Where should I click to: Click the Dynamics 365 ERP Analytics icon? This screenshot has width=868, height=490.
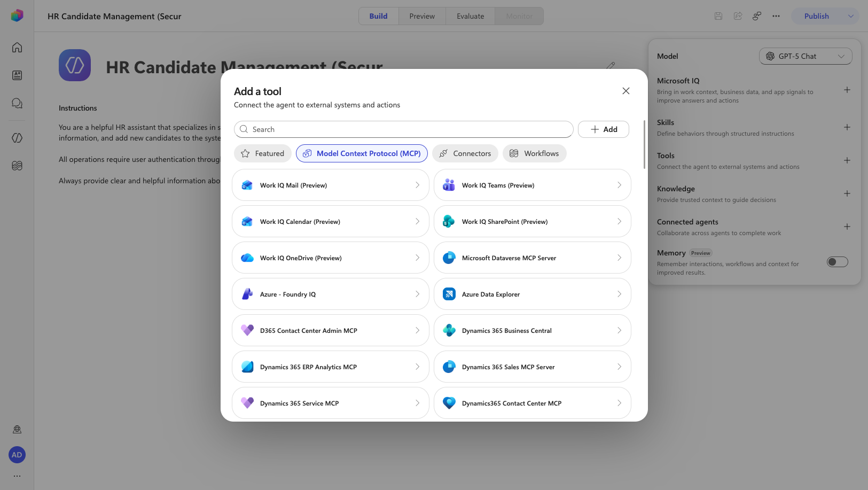tap(247, 367)
